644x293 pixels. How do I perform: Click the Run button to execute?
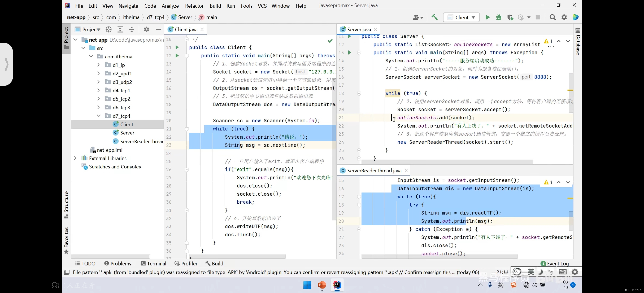coord(487,17)
